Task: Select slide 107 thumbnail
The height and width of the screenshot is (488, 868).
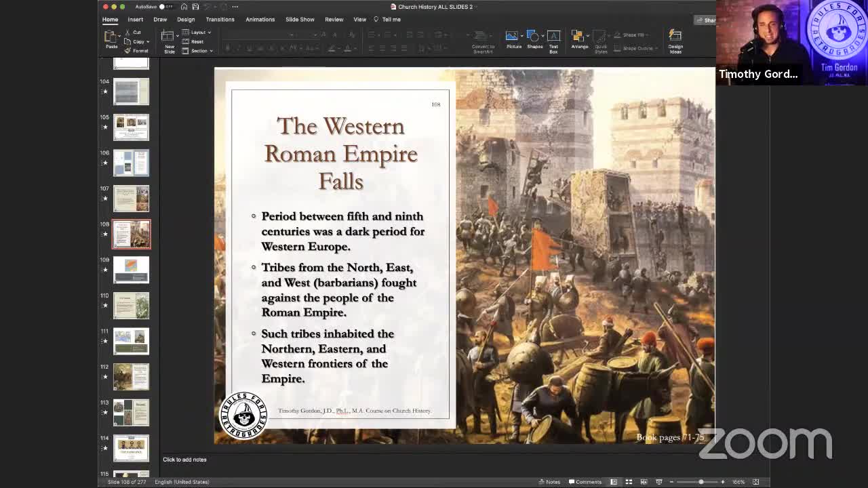Action: pos(131,199)
